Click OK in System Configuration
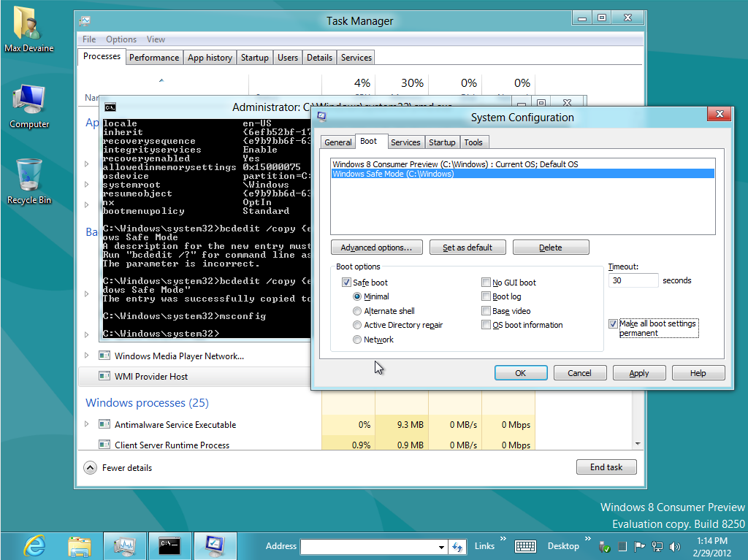Screen dimensions: 748x560 [x=520, y=373]
